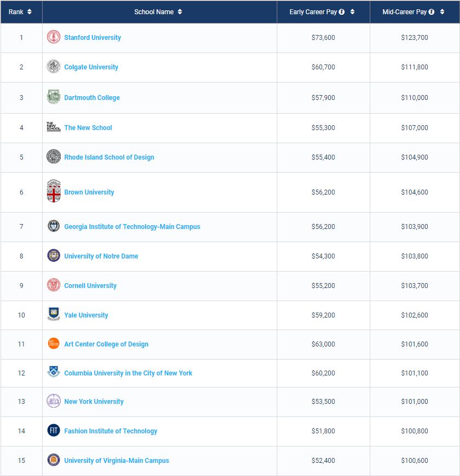
Task: Click the Rhode Island School of Design seal
Action: point(54,156)
